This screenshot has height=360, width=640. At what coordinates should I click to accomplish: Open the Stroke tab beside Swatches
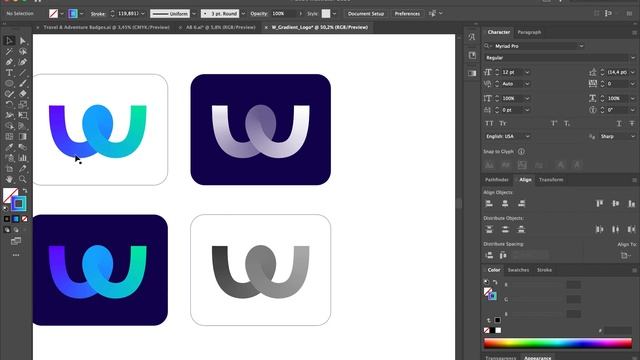point(544,270)
